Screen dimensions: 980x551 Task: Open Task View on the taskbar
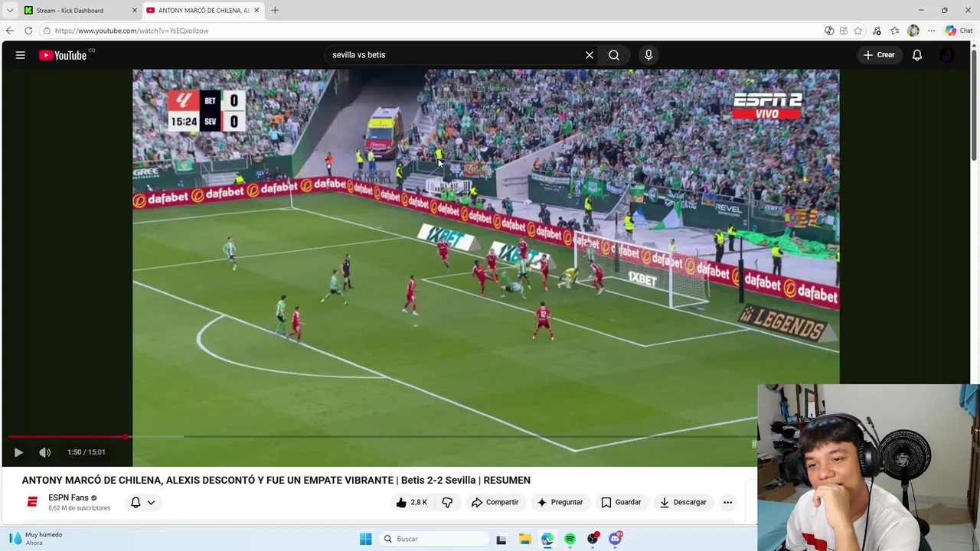coord(501,539)
